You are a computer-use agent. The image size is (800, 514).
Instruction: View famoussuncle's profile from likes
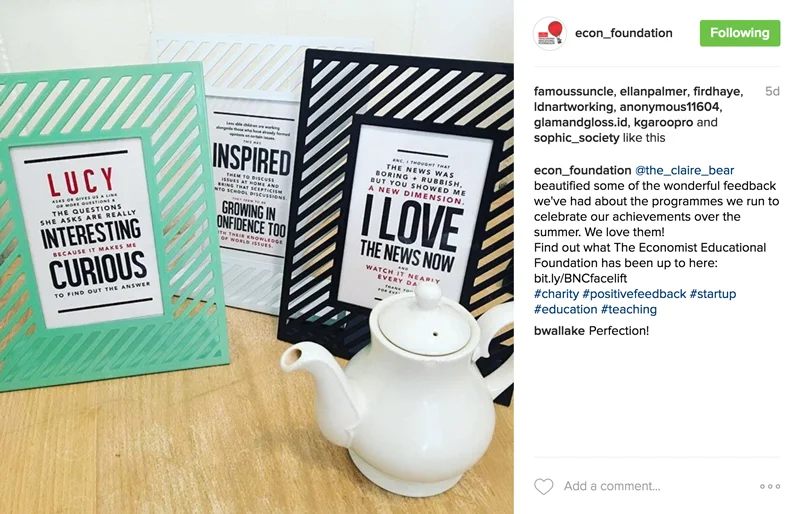[574, 91]
